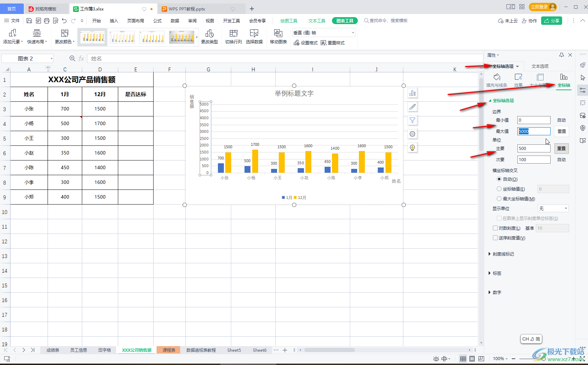The width and height of the screenshot is (588, 365).
Task: Select the fourth dark chart style thumbnail
Action: point(182,37)
